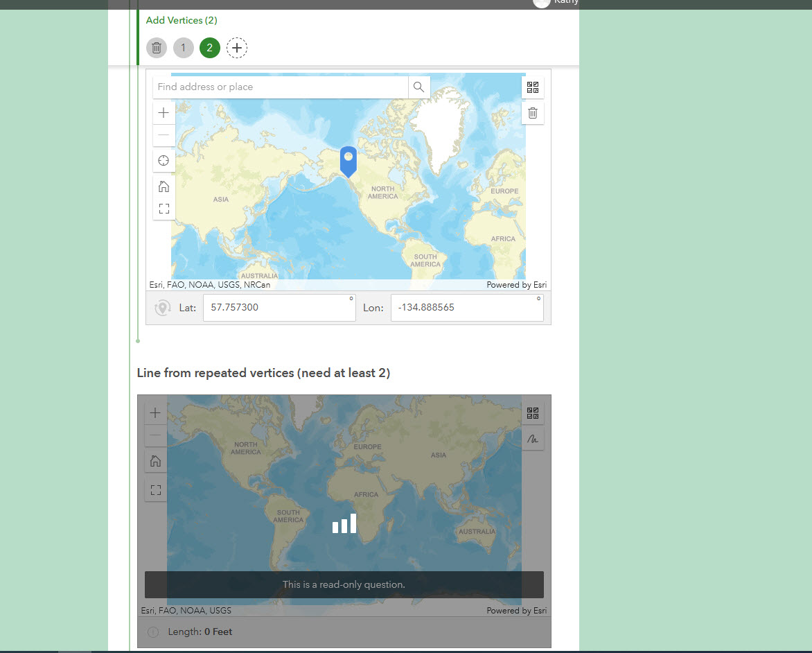This screenshot has height=653, width=812.
Task: Clear the dropped pin using the trash icon
Action: pyautogui.click(x=532, y=112)
